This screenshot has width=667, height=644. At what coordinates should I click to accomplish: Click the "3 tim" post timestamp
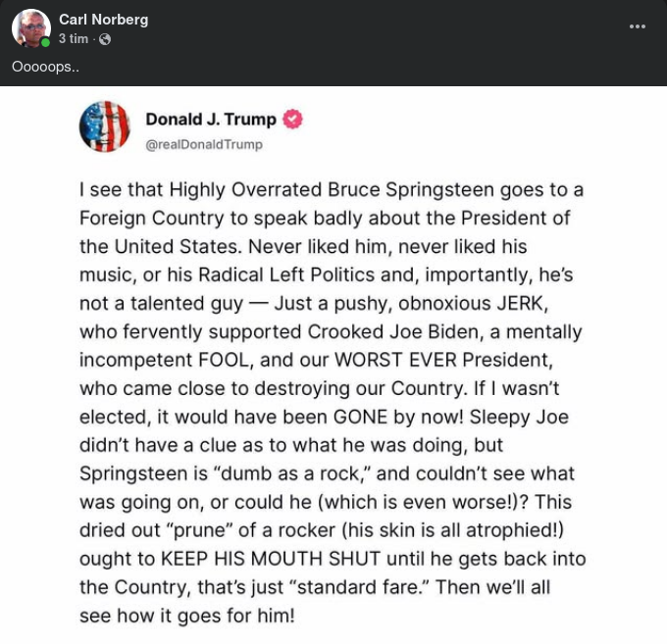74,39
